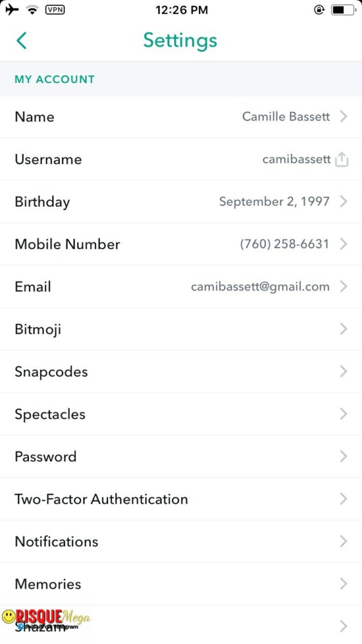Select the Password option

pyautogui.click(x=181, y=457)
